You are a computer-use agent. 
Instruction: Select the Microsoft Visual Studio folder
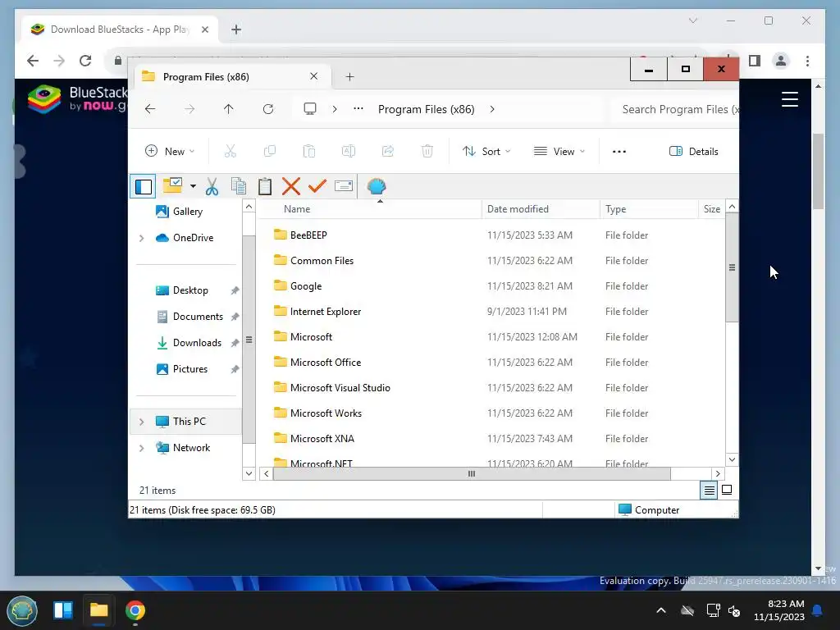(x=340, y=388)
